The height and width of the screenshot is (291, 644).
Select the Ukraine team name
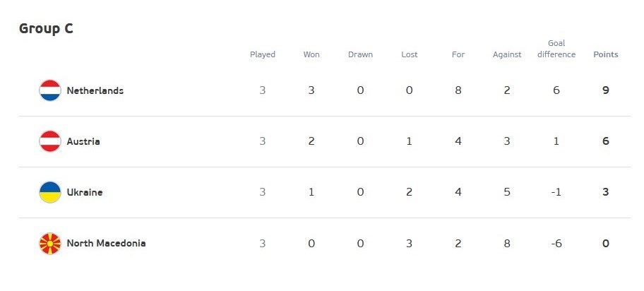pyautogui.click(x=85, y=192)
